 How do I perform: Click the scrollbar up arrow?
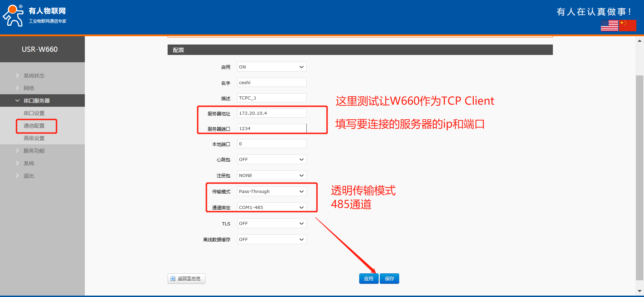(639, 41)
